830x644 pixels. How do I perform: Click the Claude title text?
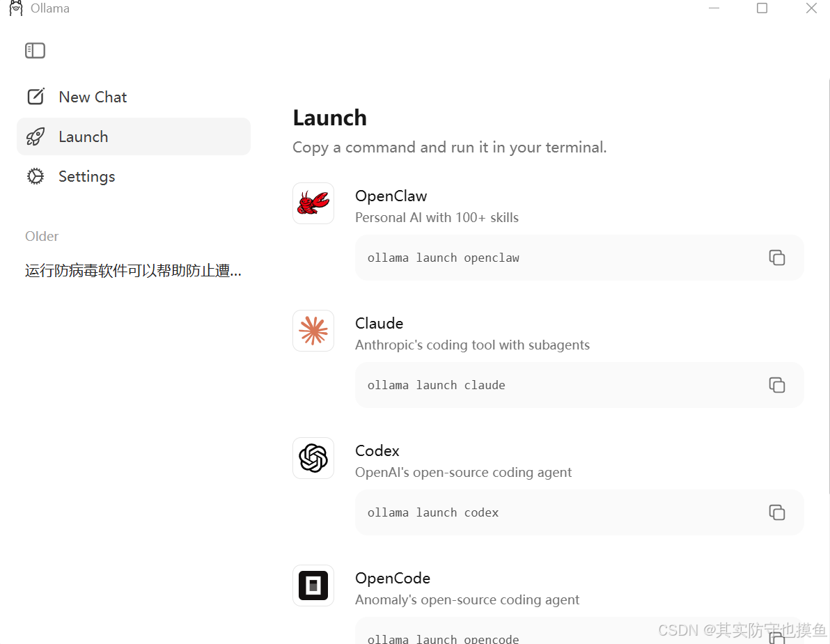[379, 323]
